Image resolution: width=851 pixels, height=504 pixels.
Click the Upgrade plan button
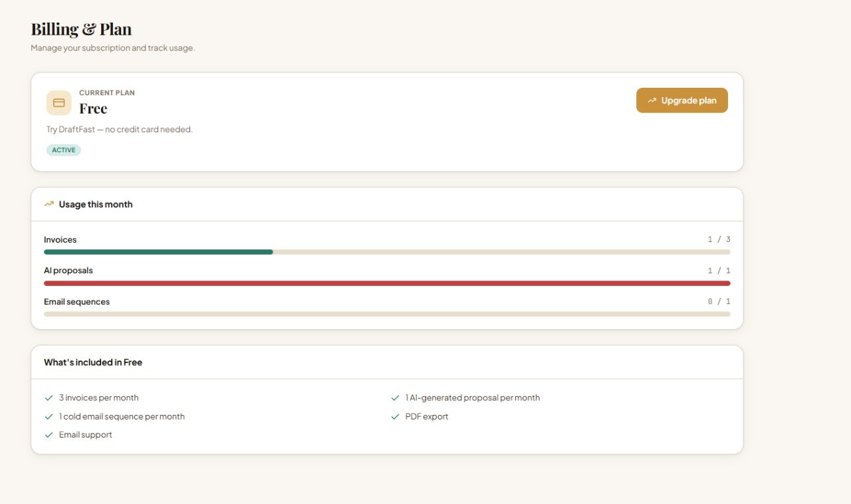(681, 100)
